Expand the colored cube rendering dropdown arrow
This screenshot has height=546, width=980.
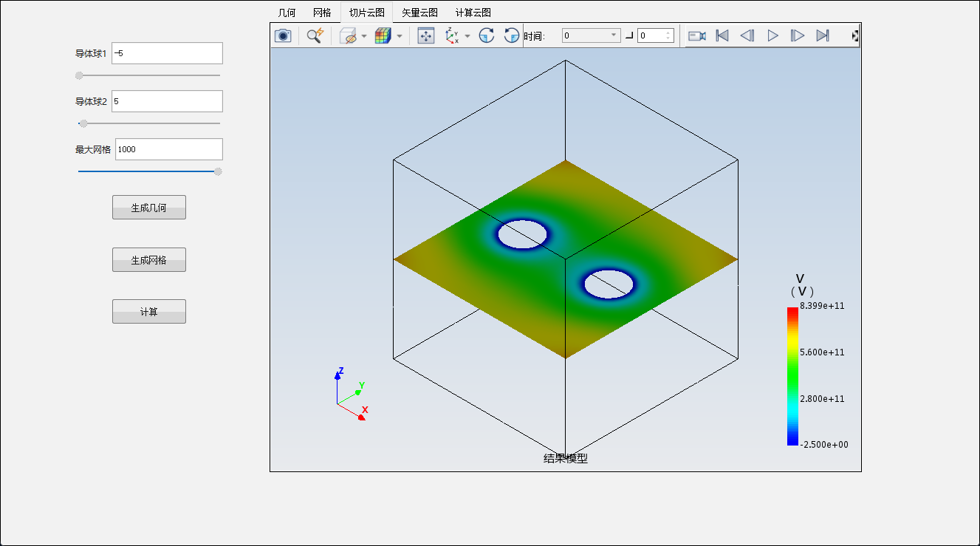click(x=400, y=35)
